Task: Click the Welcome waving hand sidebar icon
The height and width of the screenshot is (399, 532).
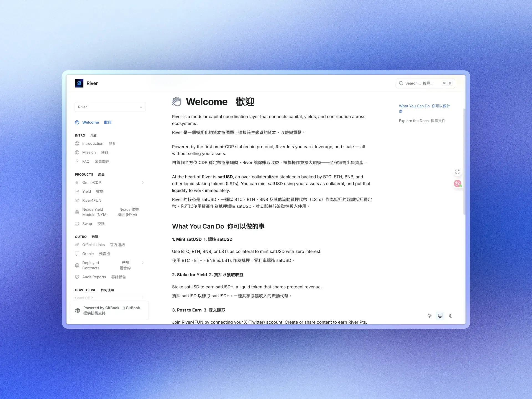Action: point(77,122)
